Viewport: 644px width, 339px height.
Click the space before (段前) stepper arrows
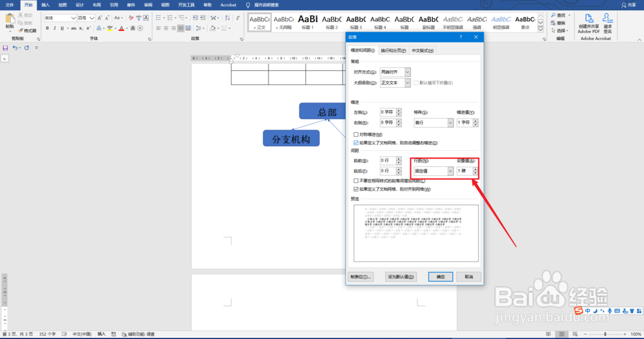[399, 160]
